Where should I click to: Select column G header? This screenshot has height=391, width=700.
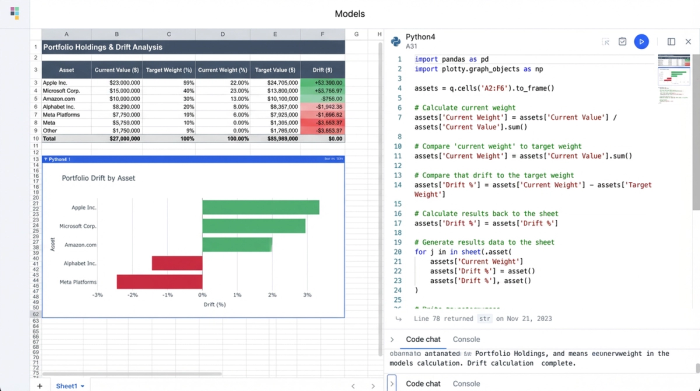pyautogui.click(x=356, y=34)
